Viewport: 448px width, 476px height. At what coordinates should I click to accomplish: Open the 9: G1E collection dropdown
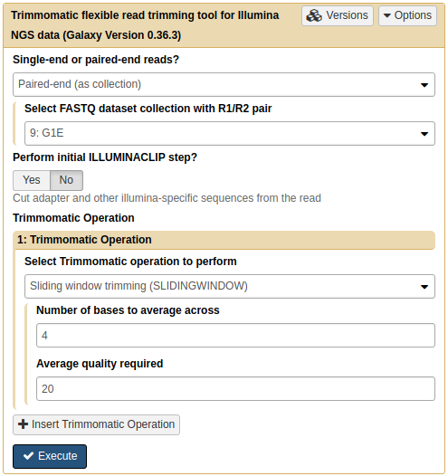click(x=230, y=133)
